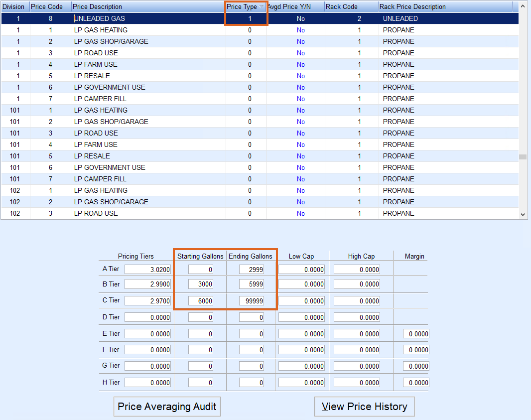Select LP CAMPER FILL in division 1

pos(260,99)
